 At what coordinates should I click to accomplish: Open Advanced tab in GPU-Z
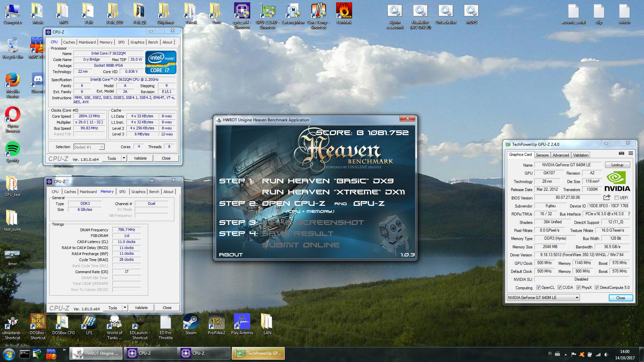pyautogui.click(x=561, y=155)
